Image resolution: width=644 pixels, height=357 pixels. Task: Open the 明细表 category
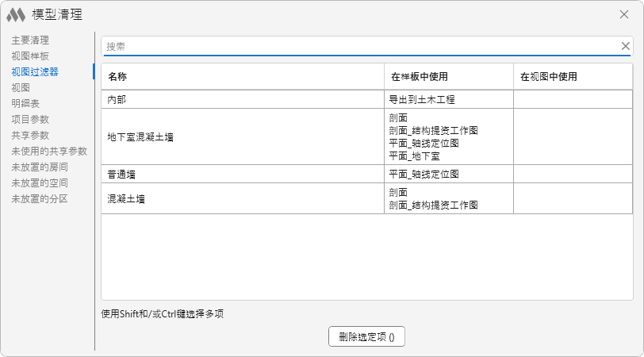pos(25,103)
